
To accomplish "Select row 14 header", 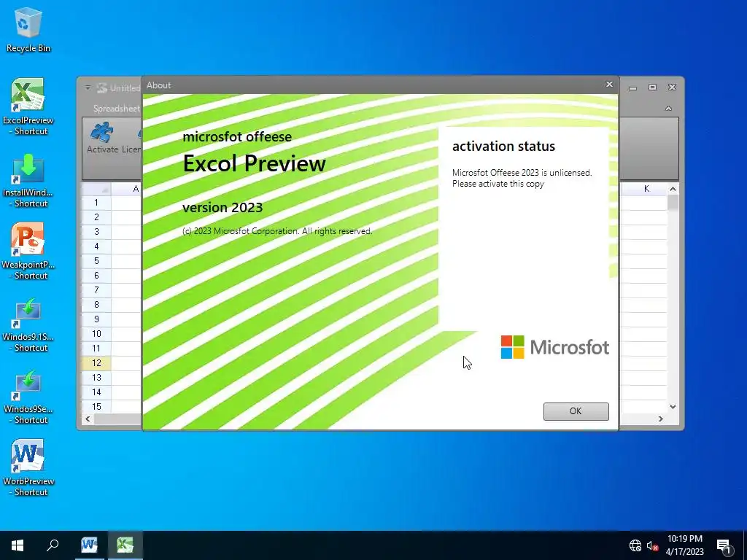I will pyautogui.click(x=96, y=392).
